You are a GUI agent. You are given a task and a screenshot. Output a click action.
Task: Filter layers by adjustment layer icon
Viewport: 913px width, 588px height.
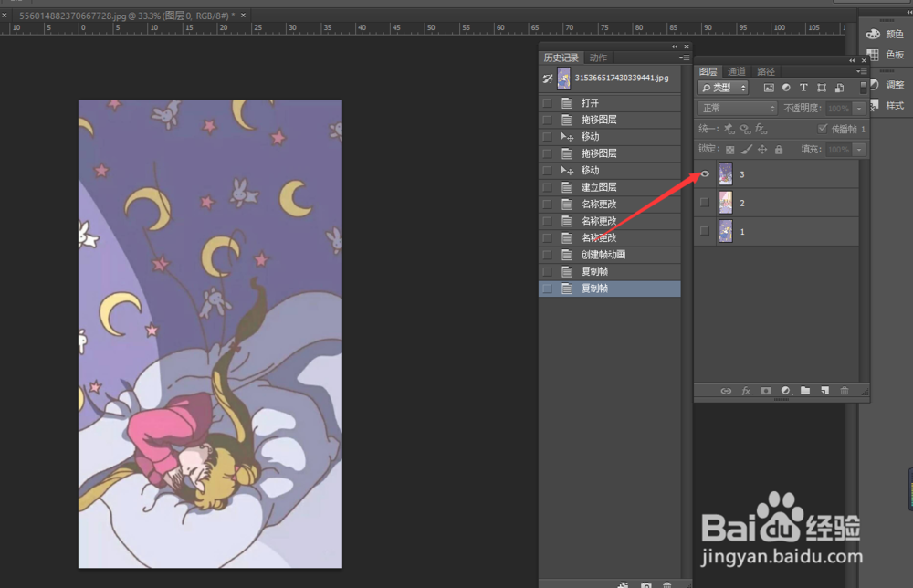786,88
